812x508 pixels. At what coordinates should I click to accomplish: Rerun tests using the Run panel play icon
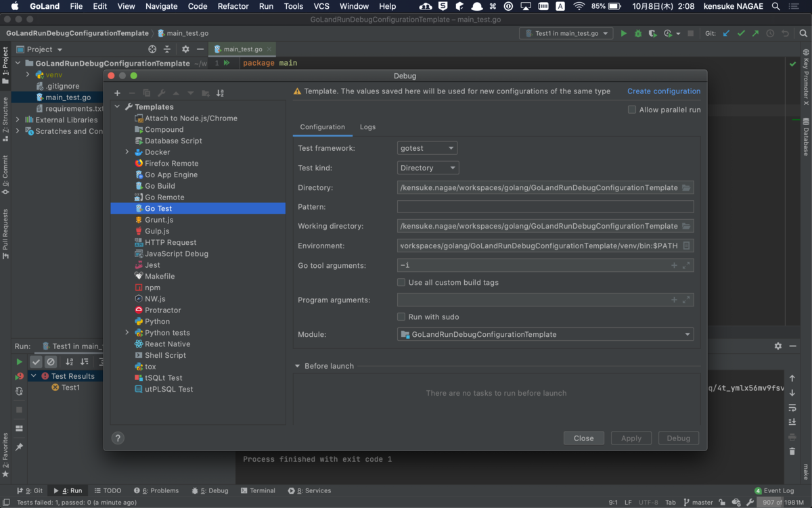[19, 362]
